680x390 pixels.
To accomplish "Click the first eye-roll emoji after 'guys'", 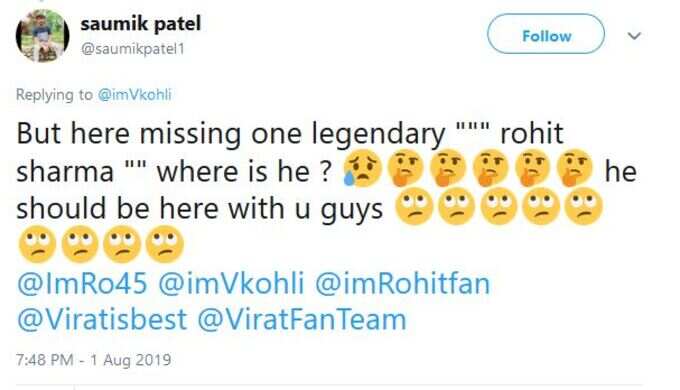I will [414, 206].
